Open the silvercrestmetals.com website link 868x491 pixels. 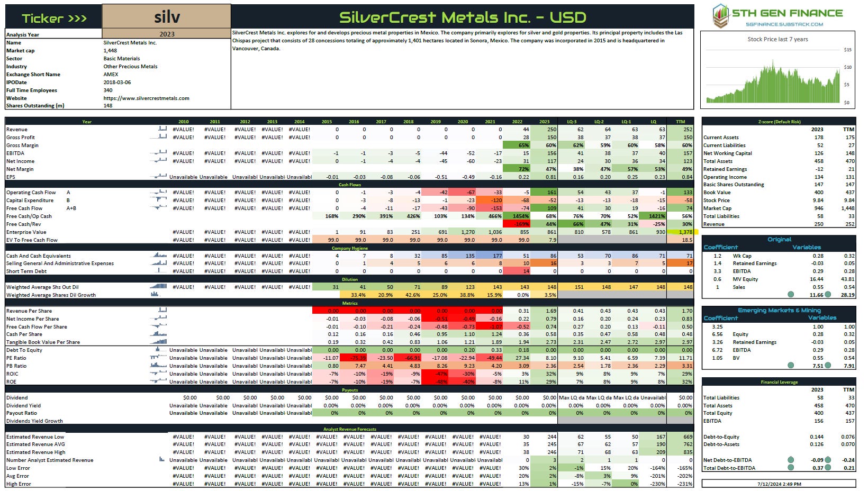146,98
